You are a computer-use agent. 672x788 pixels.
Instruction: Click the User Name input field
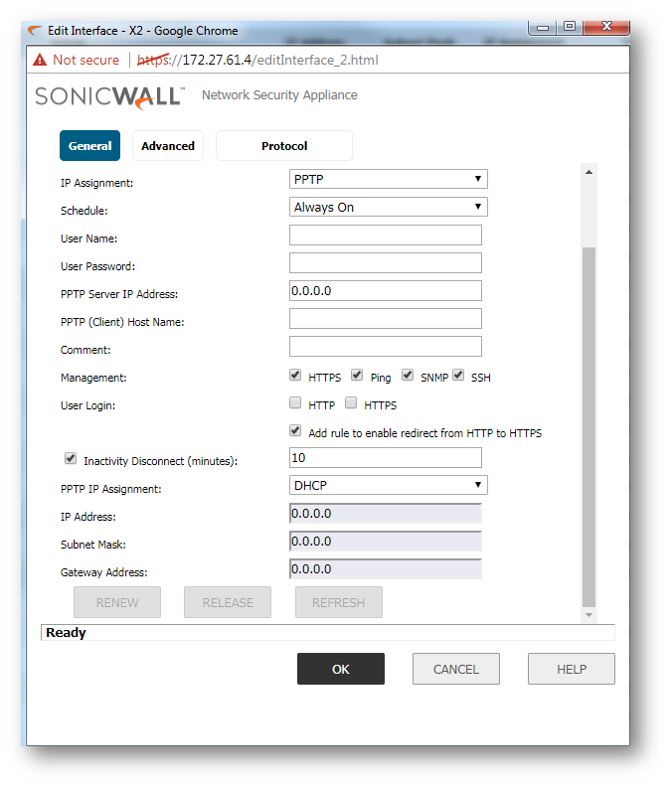coord(385,236)
